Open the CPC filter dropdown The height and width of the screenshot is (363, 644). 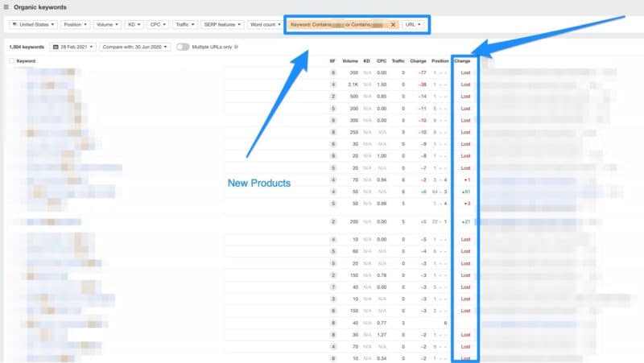coord(158,25)
